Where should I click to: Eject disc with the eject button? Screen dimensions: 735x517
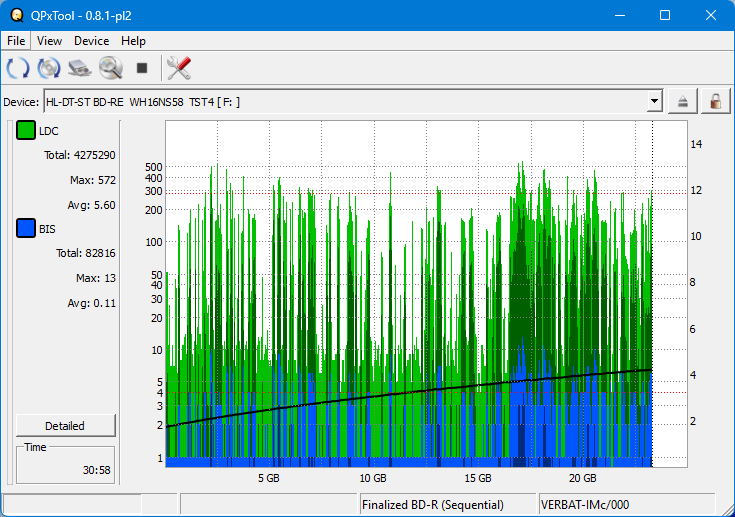(x=682, y=101)
